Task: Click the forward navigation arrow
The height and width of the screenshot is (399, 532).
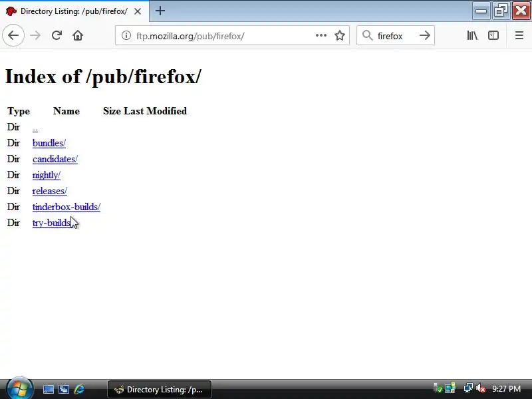Action: [35, 35]
